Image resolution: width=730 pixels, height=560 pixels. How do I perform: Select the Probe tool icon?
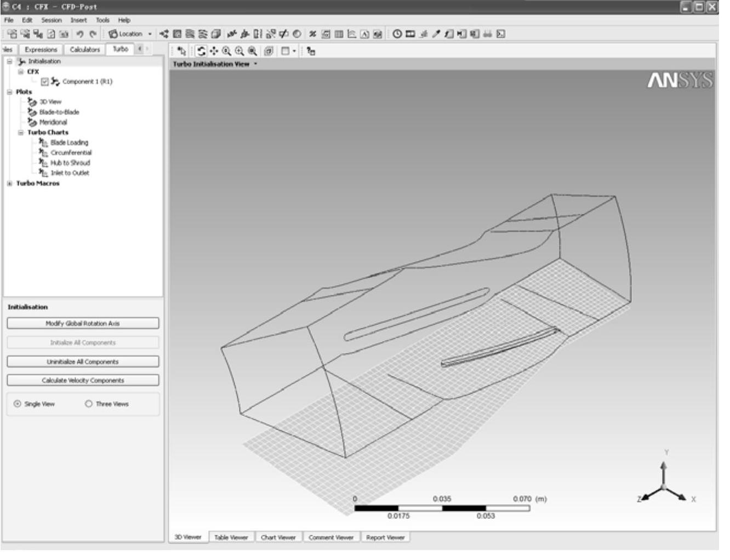(436, 34)
